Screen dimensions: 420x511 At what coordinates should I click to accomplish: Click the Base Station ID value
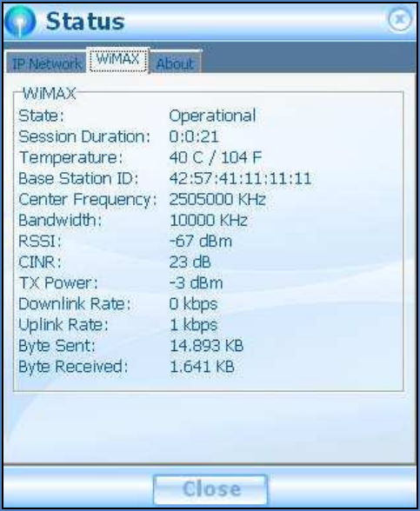240,178
